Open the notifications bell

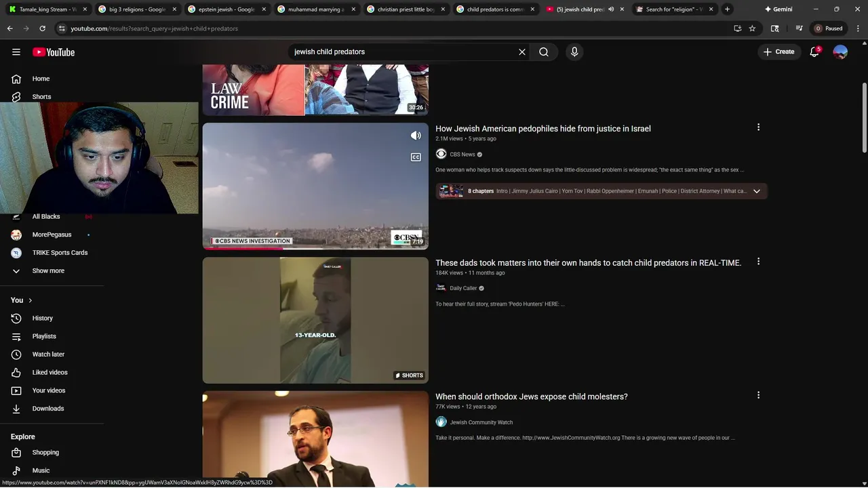pos(814,52)
